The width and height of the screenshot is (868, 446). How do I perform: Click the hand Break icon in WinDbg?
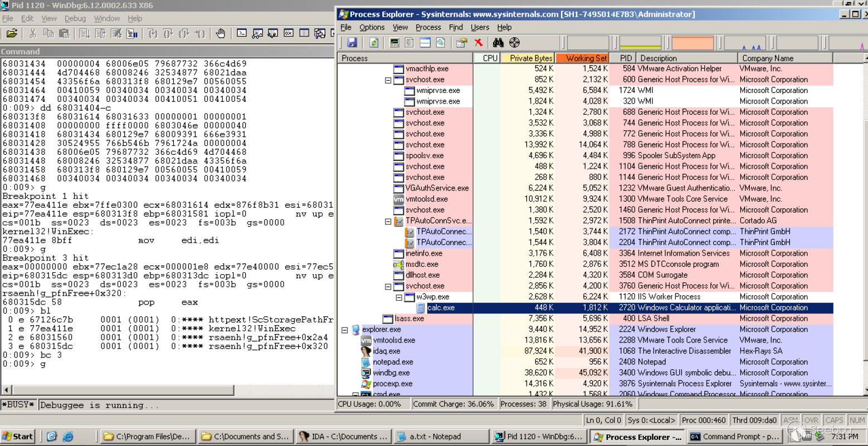click(x=221, y=33)
